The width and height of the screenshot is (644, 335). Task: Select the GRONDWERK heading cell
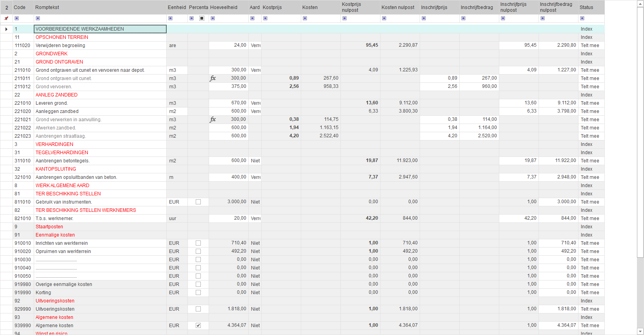point(100,54)
